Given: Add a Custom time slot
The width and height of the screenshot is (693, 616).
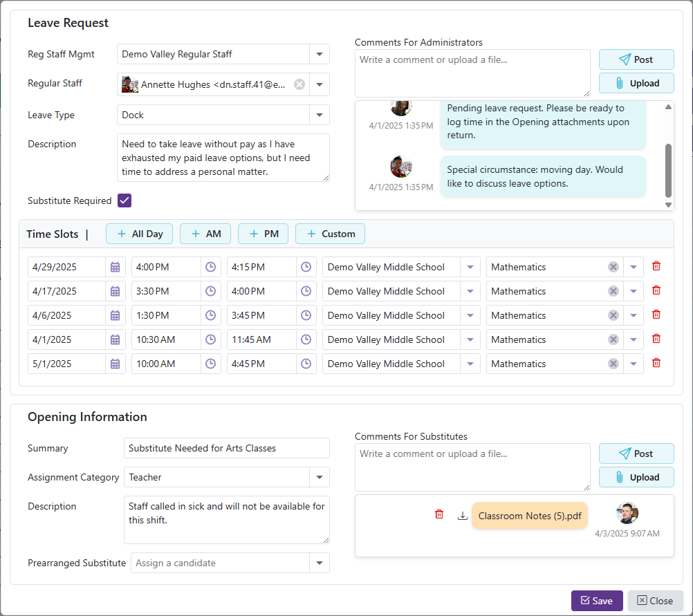Looking at the screenshot, I should (330, 234).
